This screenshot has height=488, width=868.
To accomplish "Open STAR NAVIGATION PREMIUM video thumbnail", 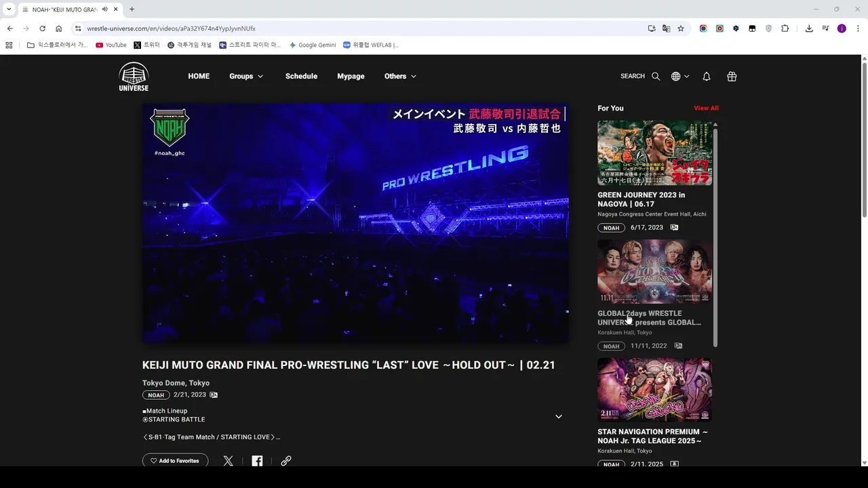I will coord(654,390).
